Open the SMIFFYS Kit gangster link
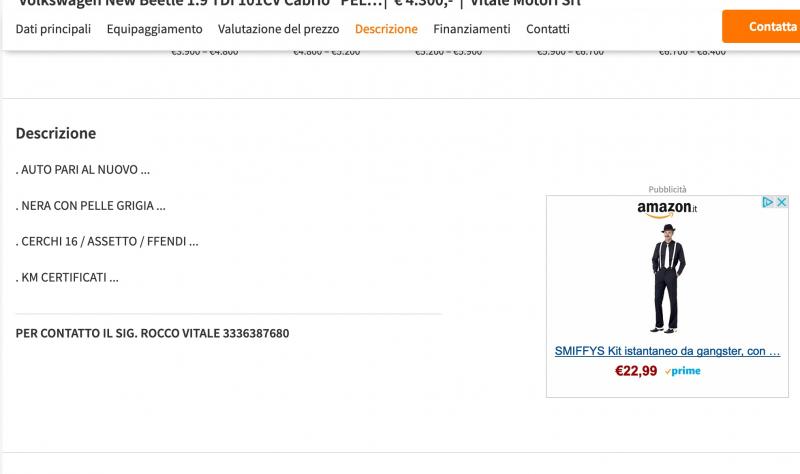This screenshot has height=474, width=800. (667, 351)
